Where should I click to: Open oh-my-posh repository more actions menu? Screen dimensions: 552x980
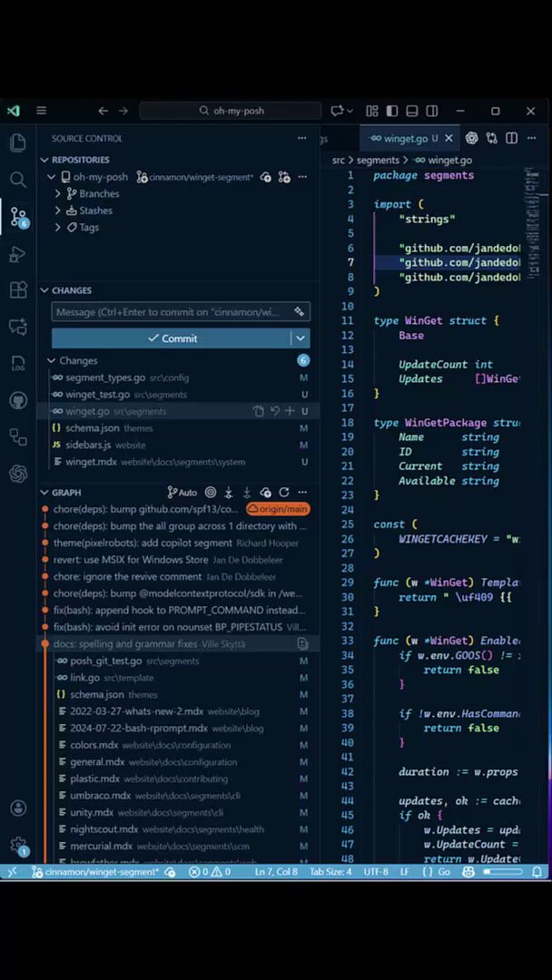pos(302,178)
